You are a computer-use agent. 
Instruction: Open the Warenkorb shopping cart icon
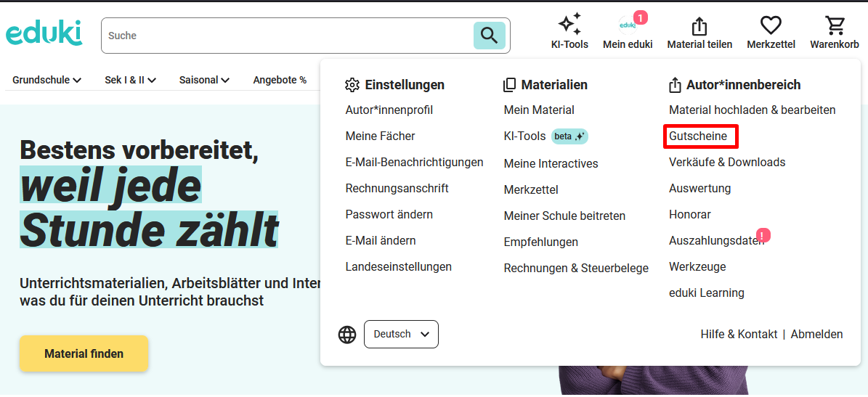[x=835, y=25]
